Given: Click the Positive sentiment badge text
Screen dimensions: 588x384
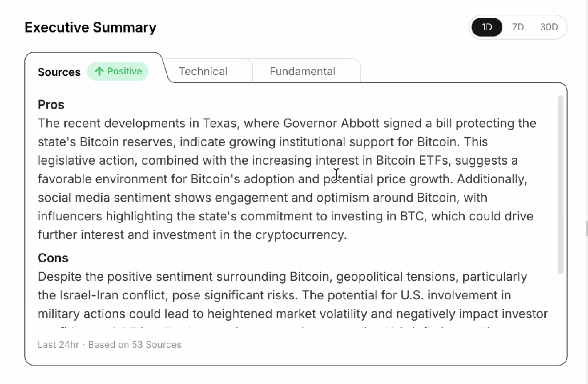Looking at the screenshot, I should tap(124, 71).
